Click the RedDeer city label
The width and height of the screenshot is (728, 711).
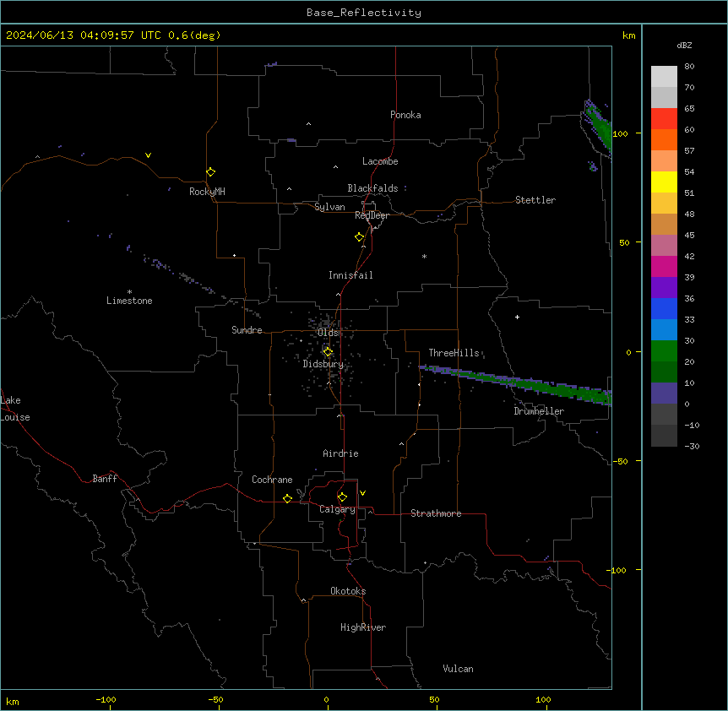[372, 215]
